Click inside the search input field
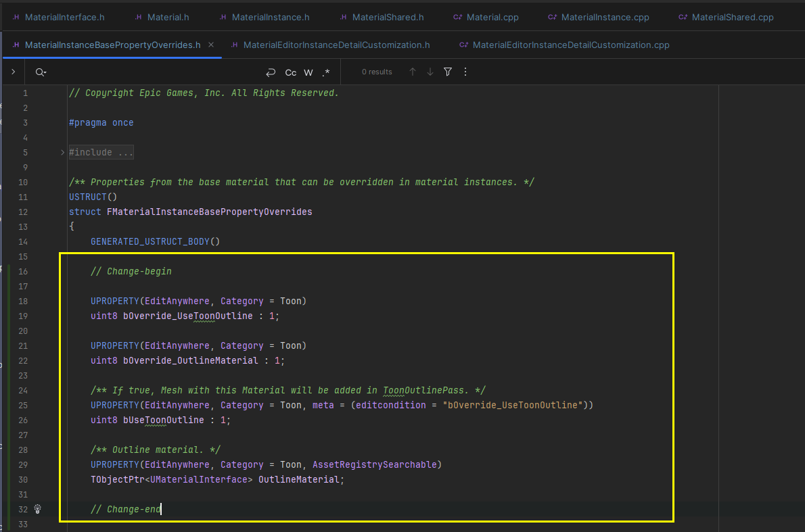805x532 pixels. 135,72
